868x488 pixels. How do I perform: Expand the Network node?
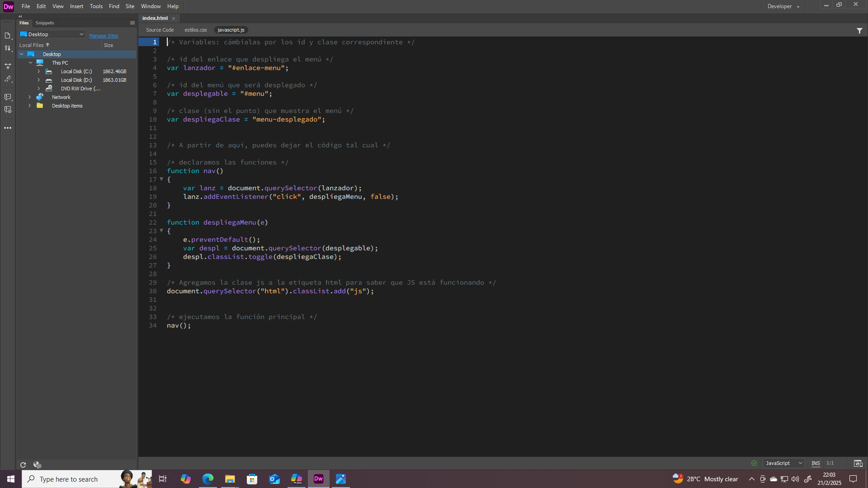(x=29, y=97)
